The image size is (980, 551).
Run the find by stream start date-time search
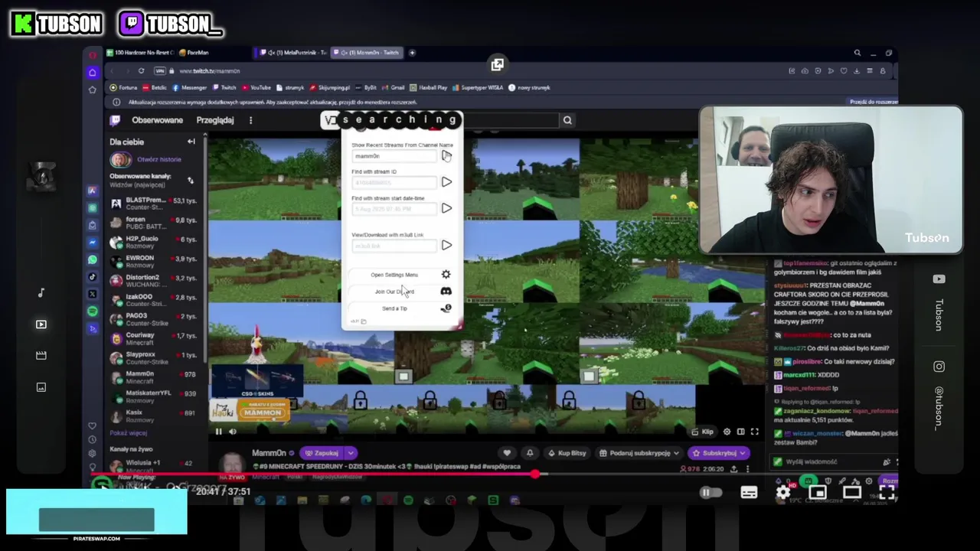(x=446, y=208)
